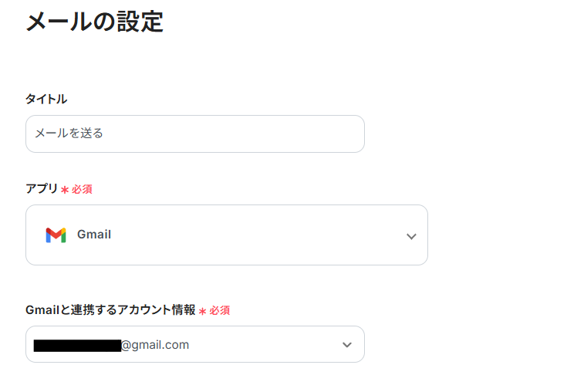This screenshot has height=392, width=584.
Task: Click the @gmail.com text in account field
Action: pos(155,345)
